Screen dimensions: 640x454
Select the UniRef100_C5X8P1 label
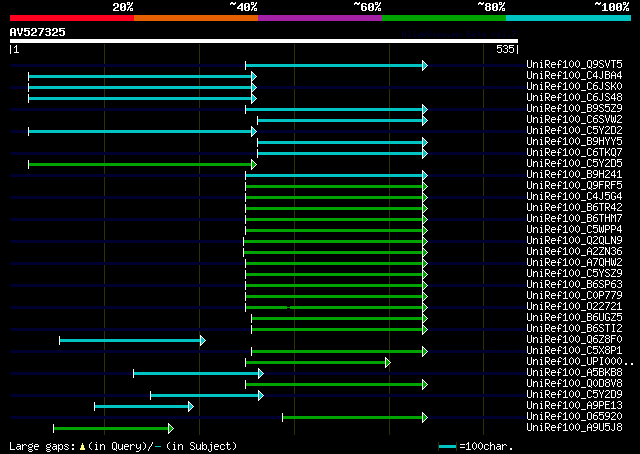point(574,351)
